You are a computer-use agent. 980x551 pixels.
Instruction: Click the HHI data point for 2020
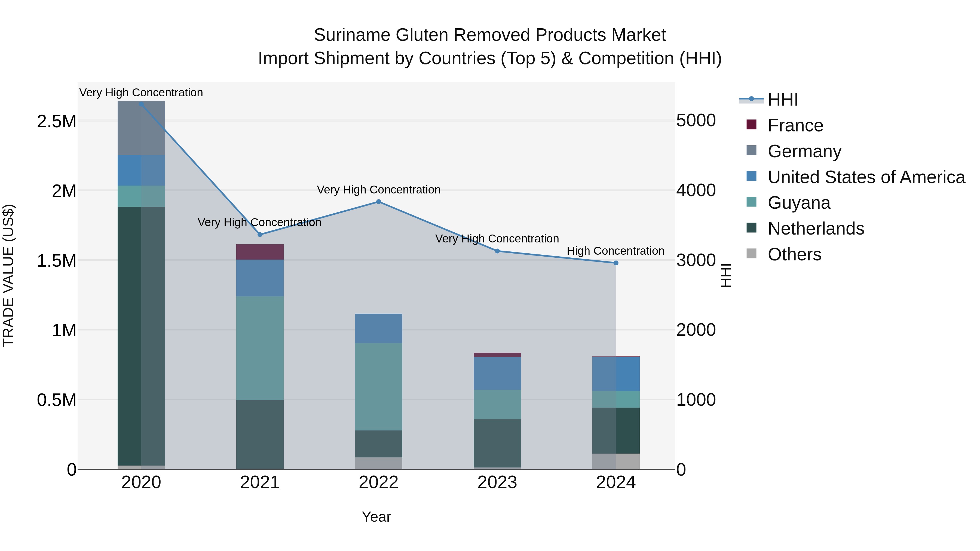click(142, 104)
